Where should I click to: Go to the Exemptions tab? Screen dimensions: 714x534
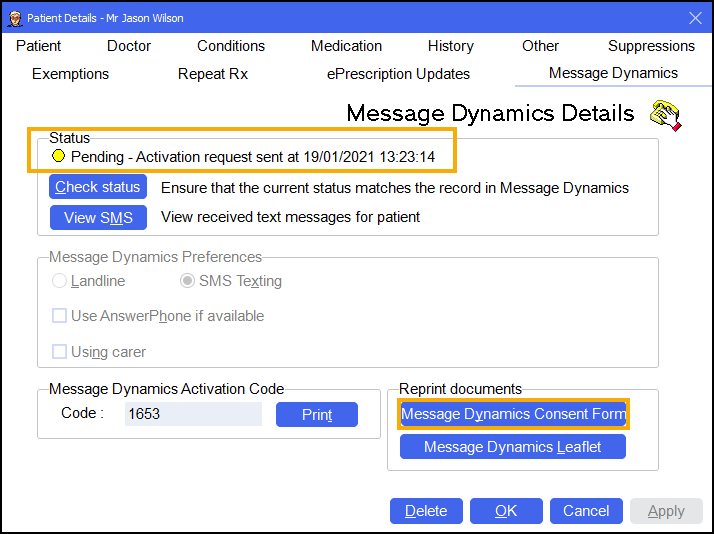(x=70, y=74)
